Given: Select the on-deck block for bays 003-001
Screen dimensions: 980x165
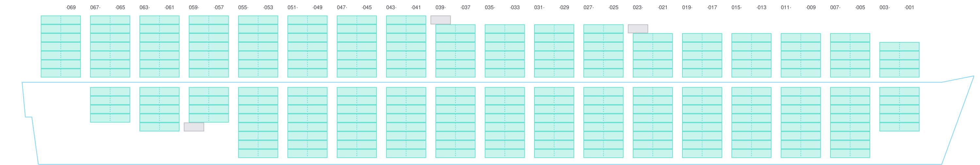Looking at the screenshot, I should (x=899, y=60).
